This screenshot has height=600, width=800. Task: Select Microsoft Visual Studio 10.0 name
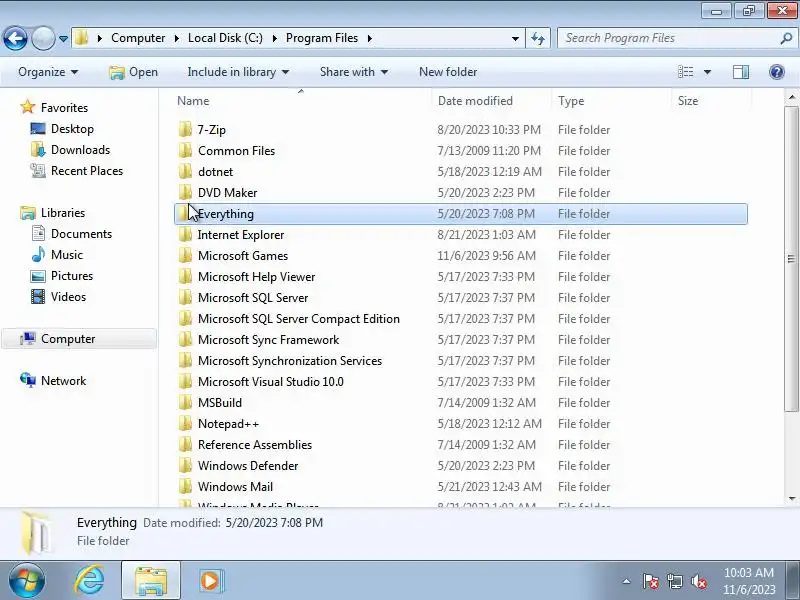point(270,382)
